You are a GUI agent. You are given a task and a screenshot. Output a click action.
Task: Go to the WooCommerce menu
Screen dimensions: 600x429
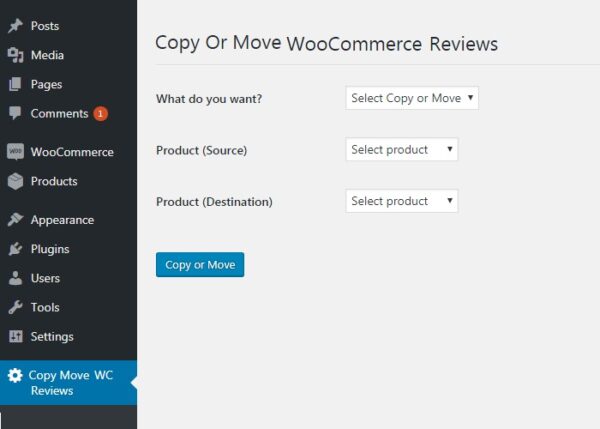(72, 152)
